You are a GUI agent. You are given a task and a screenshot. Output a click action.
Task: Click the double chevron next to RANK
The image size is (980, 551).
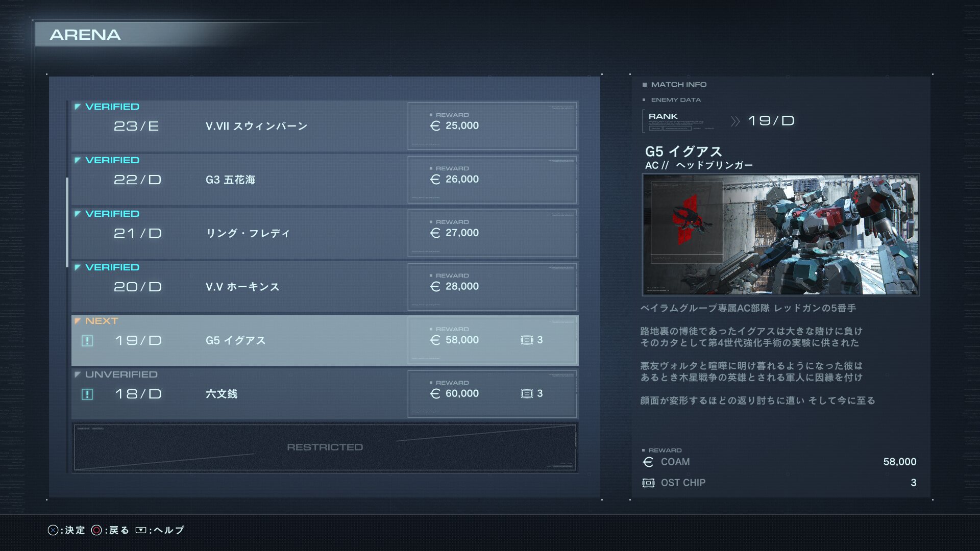tap(735, 121)
